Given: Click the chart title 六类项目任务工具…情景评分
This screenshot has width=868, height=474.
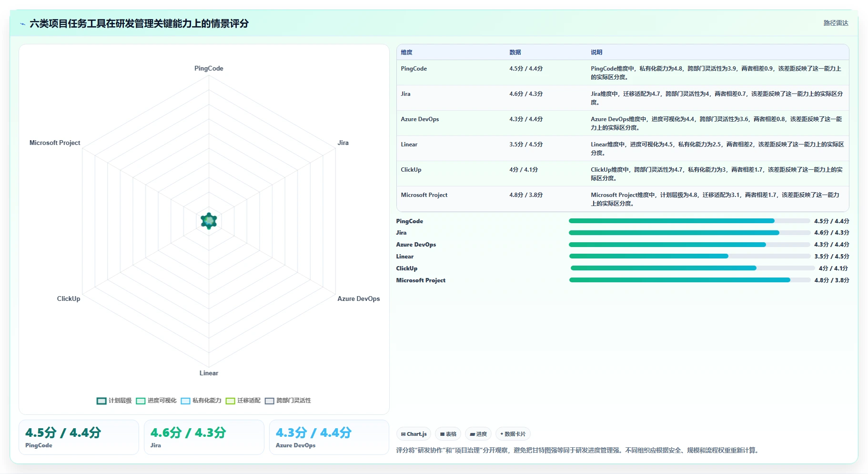Looking at the screenshot, I should [139, 23].
